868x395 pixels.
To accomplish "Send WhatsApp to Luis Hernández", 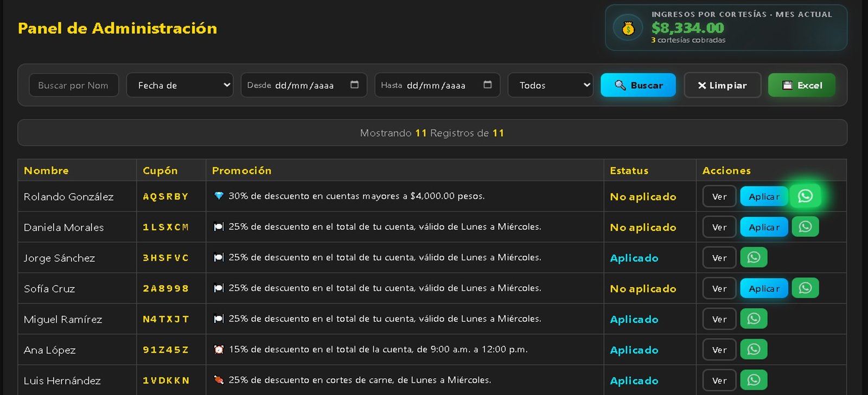I will tap(754, 380).
